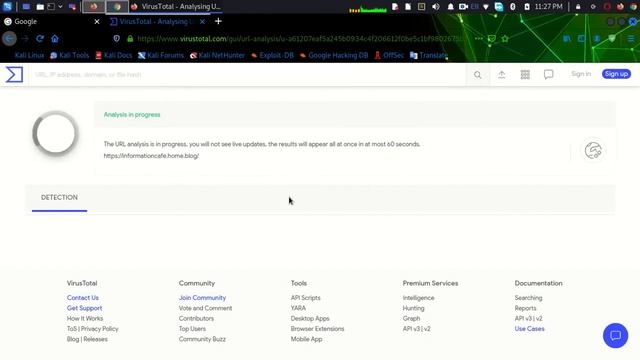Open the comments speech bubble icon

click(548, 74)
